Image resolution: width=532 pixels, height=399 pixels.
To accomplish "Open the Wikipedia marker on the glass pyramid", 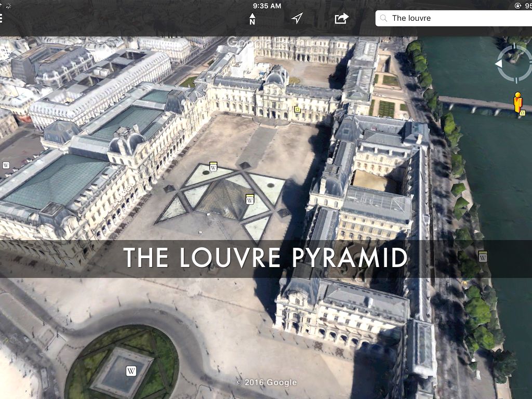I will pos(250,199).
